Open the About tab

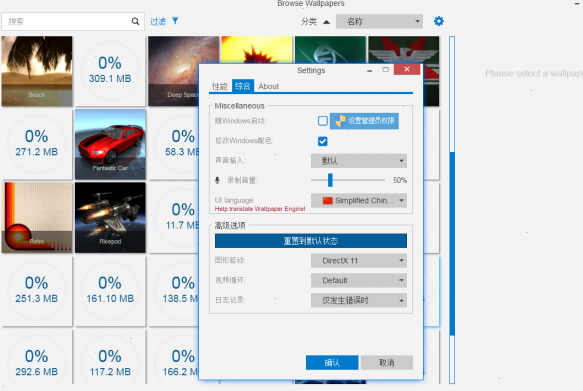(x=268, y=86)
